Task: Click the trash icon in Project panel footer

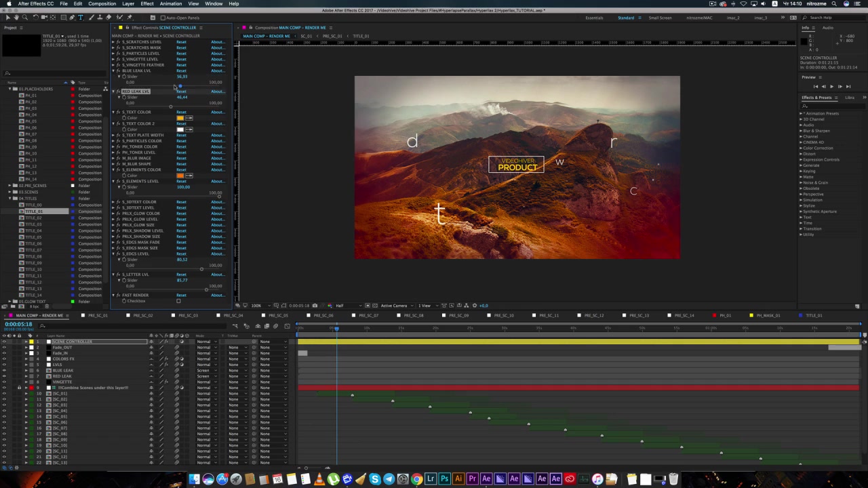Action: (x=47, y=306)
